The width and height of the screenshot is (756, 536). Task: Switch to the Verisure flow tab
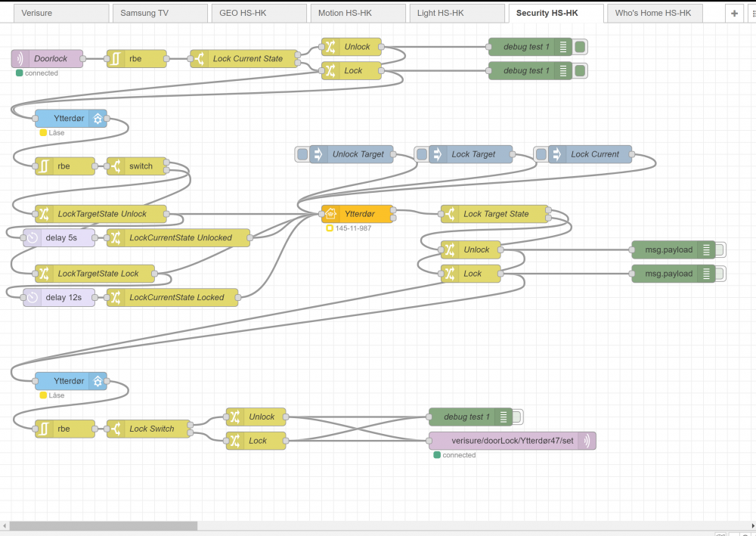point(58,13)
